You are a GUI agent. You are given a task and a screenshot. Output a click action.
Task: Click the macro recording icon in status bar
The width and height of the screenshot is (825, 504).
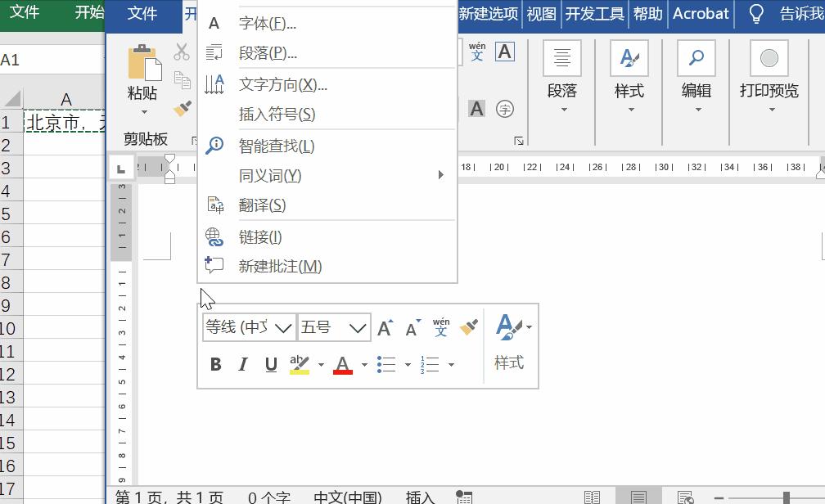[464, 497]
